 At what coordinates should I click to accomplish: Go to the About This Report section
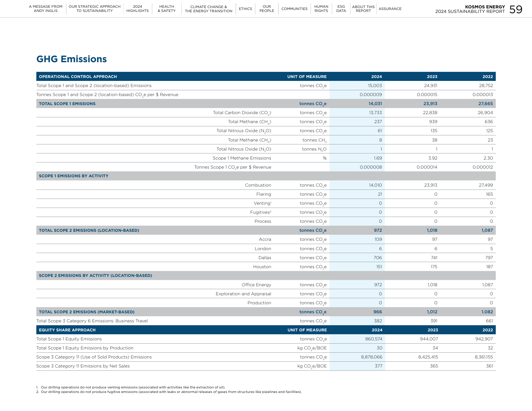363,9
